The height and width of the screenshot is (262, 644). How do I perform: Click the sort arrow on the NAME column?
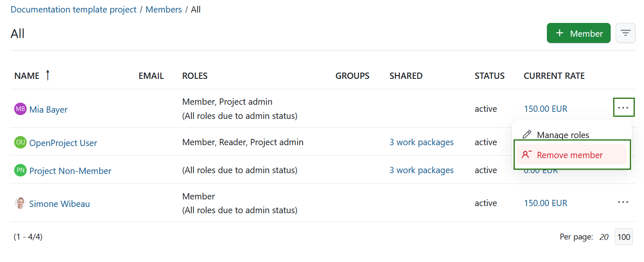[47, 75]
